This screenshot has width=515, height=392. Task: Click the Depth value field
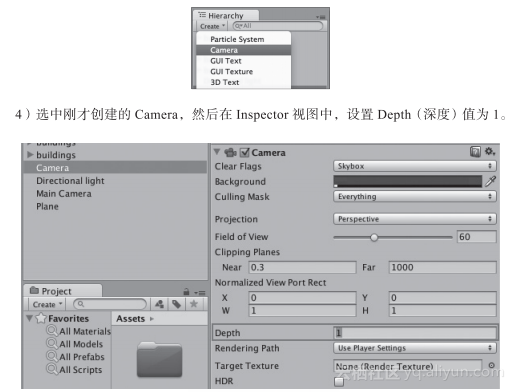415,333
